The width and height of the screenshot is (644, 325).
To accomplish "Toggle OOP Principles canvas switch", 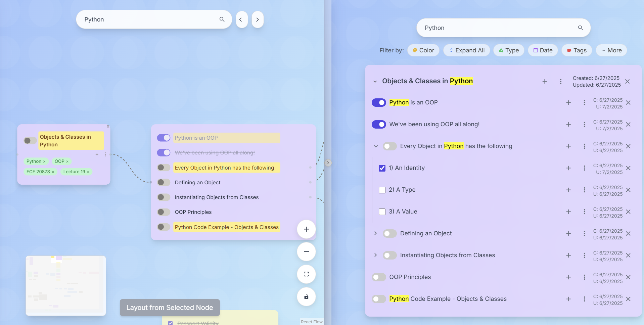I will tap(164, 212).
